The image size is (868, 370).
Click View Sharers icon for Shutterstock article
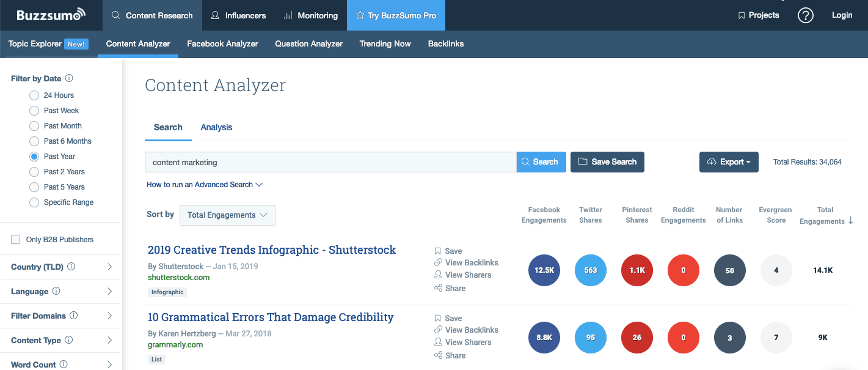coord(438,275)
